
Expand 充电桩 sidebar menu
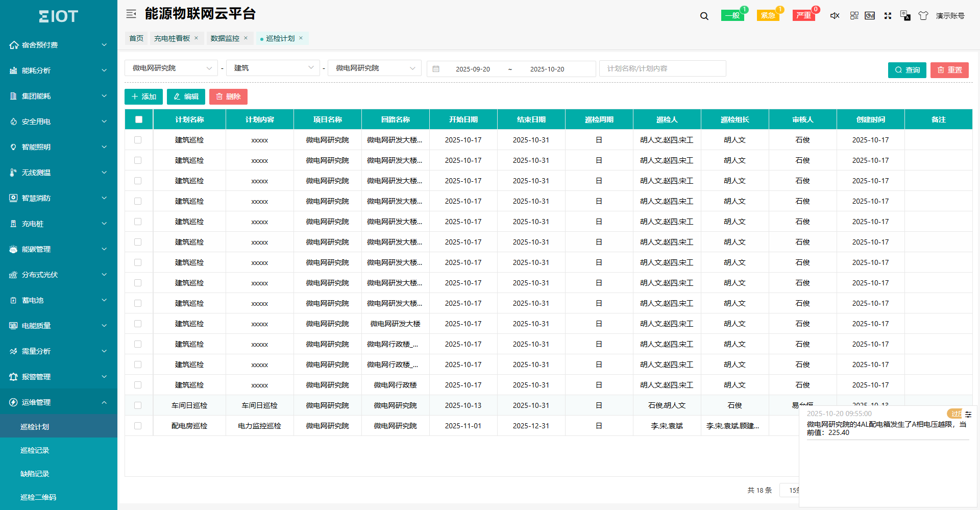tap(59, 224)
